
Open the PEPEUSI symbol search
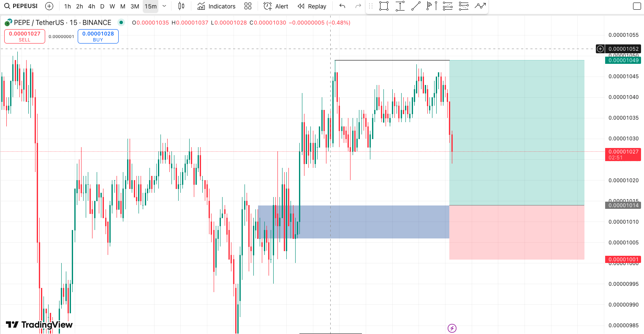21,6
